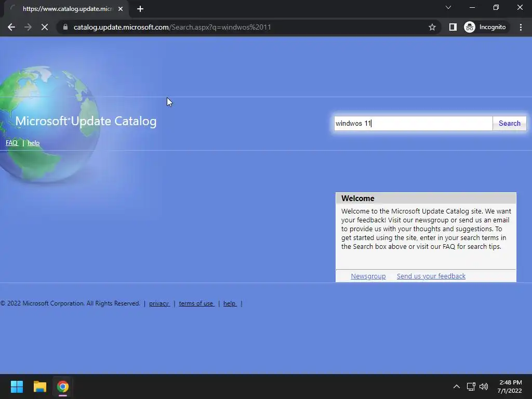The image size is (532, 399).
Task: Click the Chrome taskbar icon
Action: click(62, 387)
